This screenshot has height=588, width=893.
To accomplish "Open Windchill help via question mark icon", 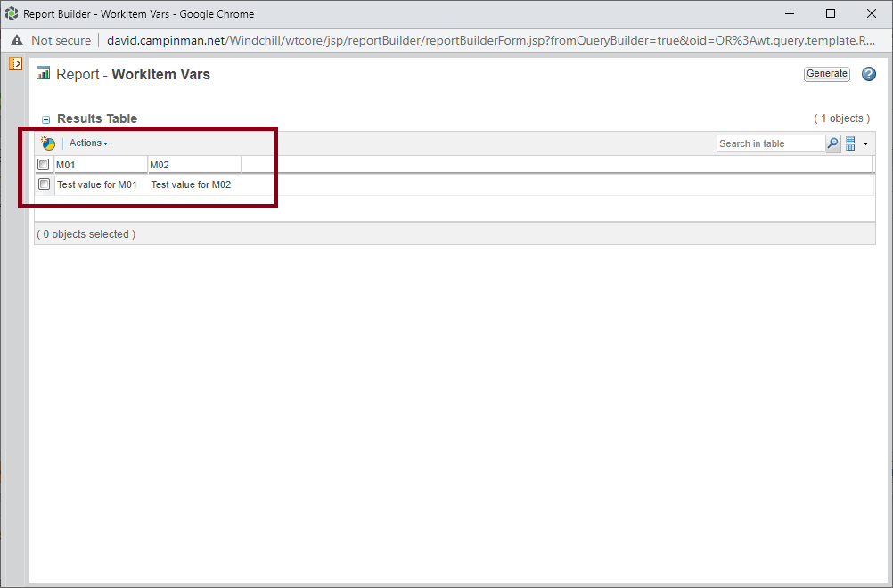I will click(x=868, y=74).
